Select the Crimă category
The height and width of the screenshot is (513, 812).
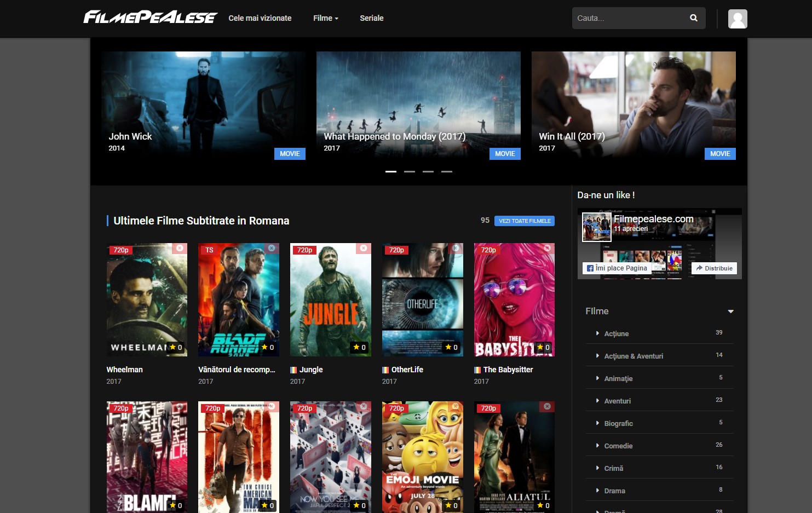coord(614,468)
